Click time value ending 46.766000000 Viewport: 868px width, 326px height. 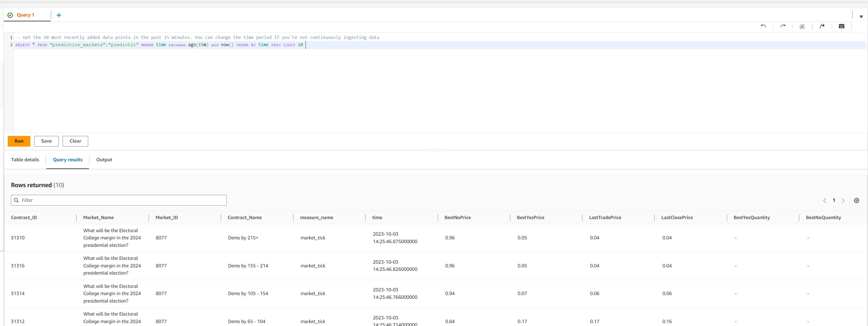[395, 293]
